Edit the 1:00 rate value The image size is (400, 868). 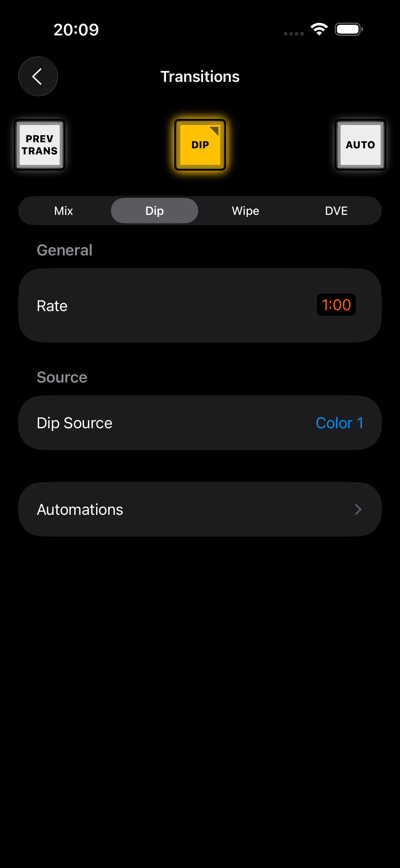pos(336,305)
